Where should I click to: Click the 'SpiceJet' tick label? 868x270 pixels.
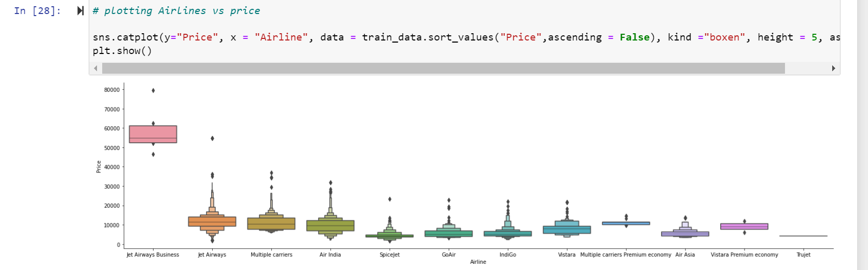(x=390, y=255)
